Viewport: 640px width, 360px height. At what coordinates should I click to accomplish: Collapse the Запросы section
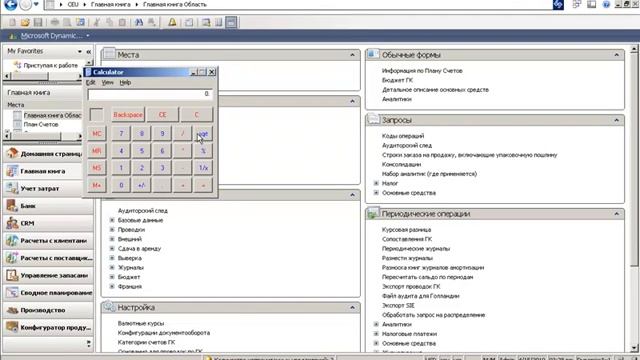(616, 120)
